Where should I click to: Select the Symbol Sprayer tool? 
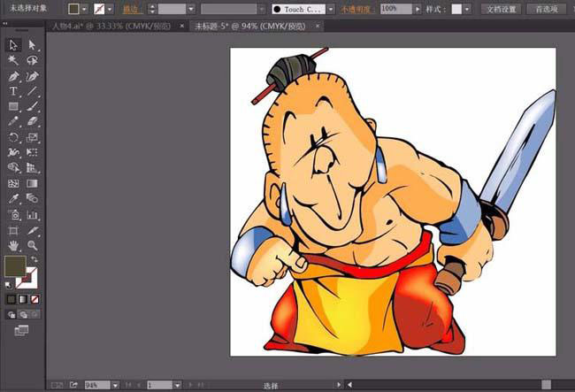[13, 214]
